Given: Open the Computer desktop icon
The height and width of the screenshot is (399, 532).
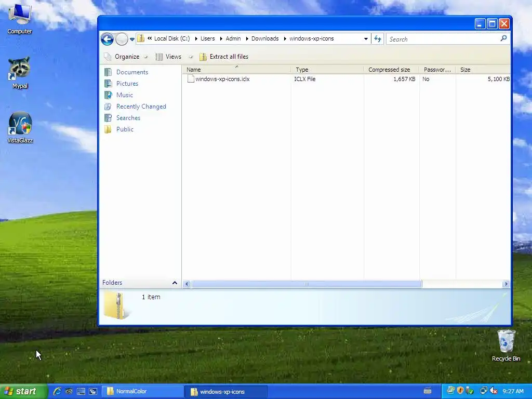Looking at the screenshot, I should pos(20,19).
